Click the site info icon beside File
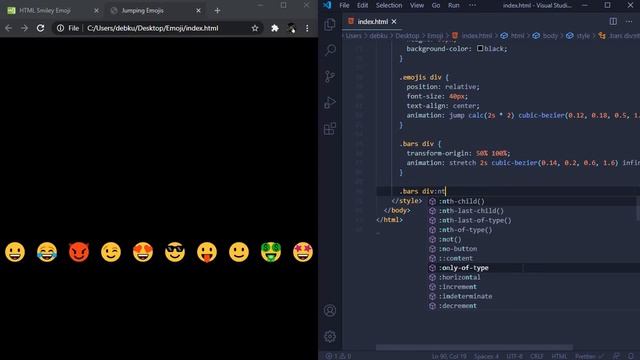640x360 pixels. tap(60, 28)
